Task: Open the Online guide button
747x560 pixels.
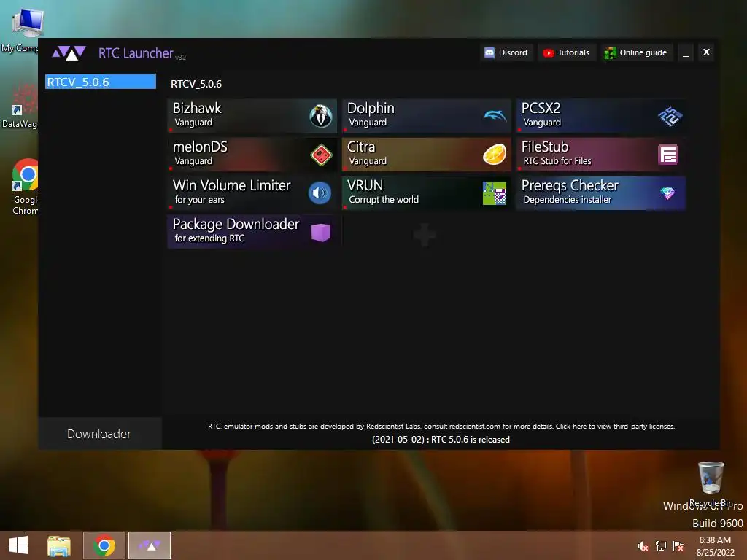Action: 636,52
